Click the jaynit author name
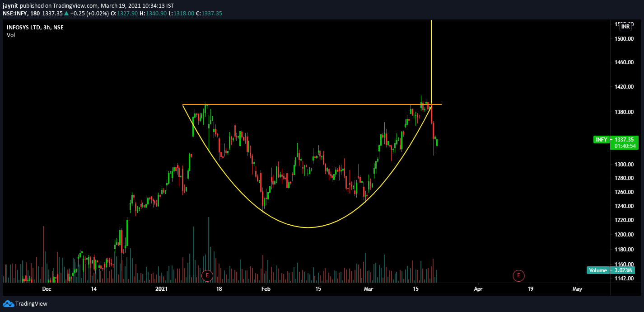Viewport: 644px width, 312px height. click(10, 5)
